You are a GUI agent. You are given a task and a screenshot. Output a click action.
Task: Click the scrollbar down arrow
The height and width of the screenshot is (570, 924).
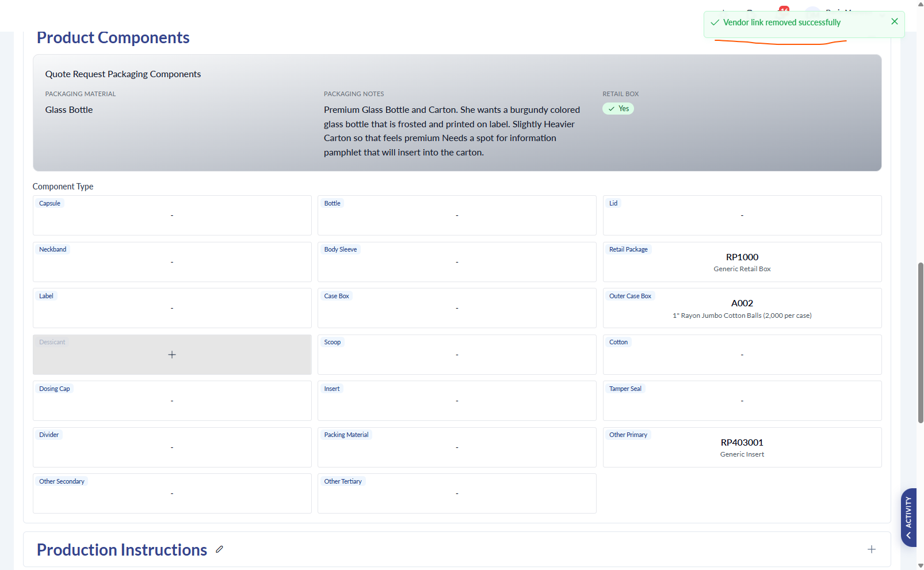[921, 565]
